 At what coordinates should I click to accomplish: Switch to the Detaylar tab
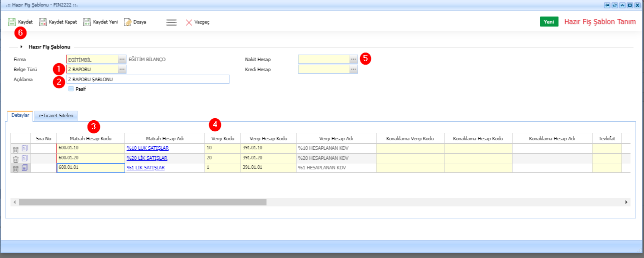pyautogui.click(x=19, y=116)
